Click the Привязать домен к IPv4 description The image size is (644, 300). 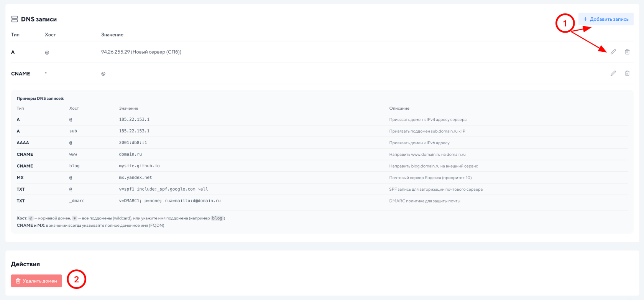(428, 120)
